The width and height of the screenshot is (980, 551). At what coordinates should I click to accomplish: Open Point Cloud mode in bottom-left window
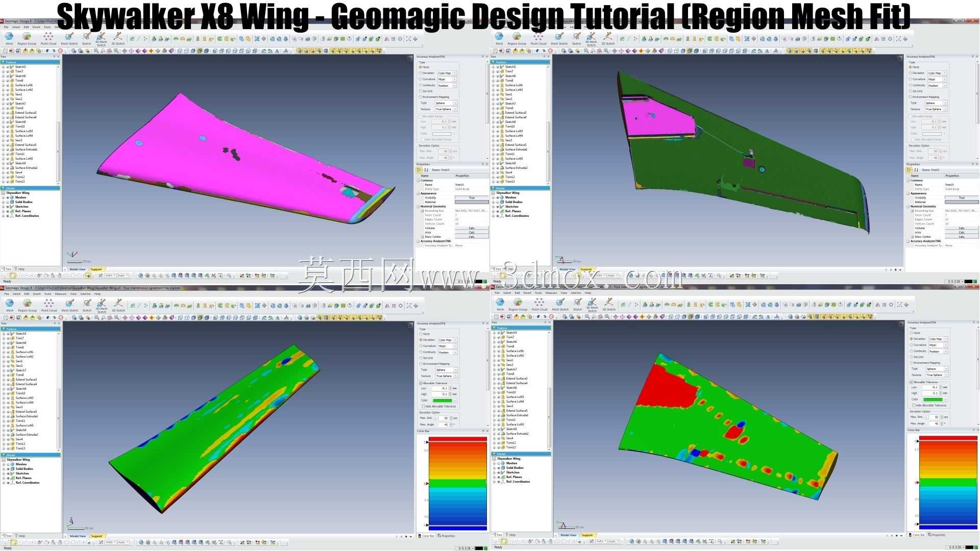pyautogui.click(x=49, y=306)
